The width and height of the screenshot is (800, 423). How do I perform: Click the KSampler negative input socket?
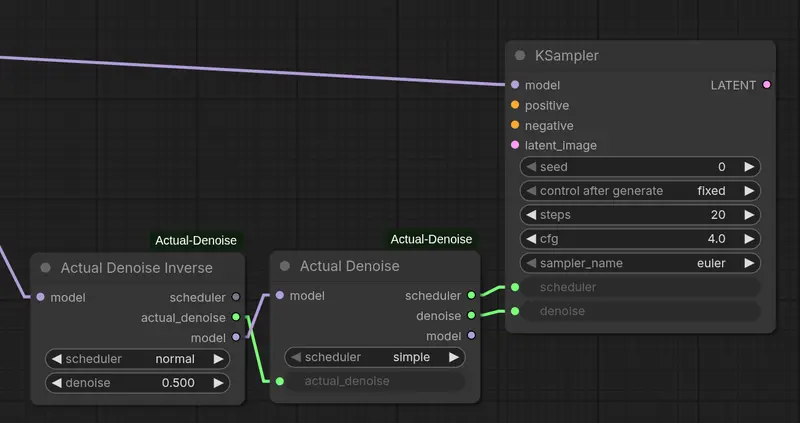pos(515,125)
